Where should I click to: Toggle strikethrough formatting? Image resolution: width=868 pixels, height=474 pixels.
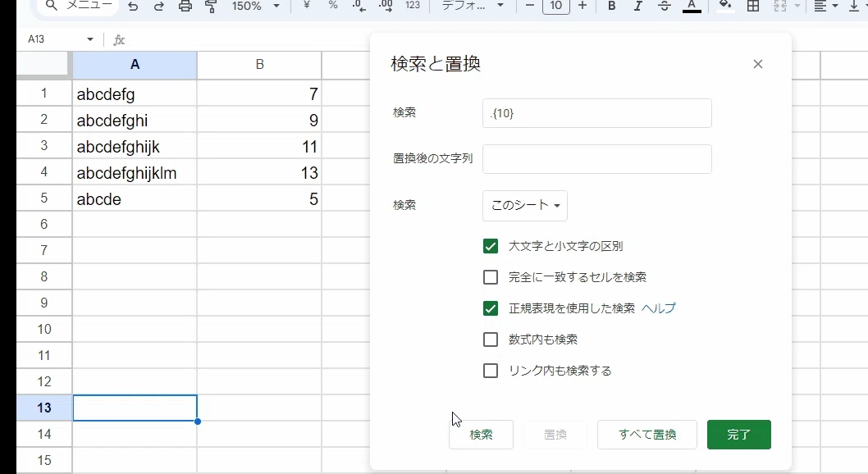665,6
